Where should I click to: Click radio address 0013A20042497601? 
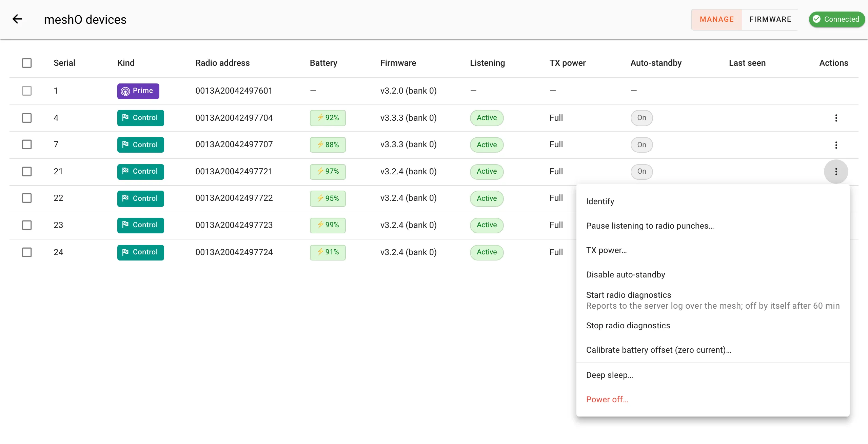pos(234,91)
